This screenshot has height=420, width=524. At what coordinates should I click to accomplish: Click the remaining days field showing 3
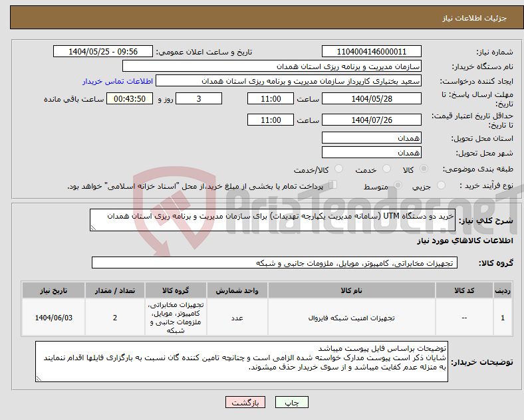pos(199,98)
